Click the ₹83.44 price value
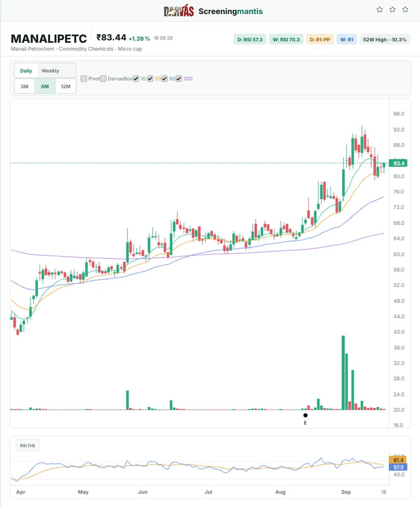The width and height of the screenshot is (420, 507). pos(111,38)
